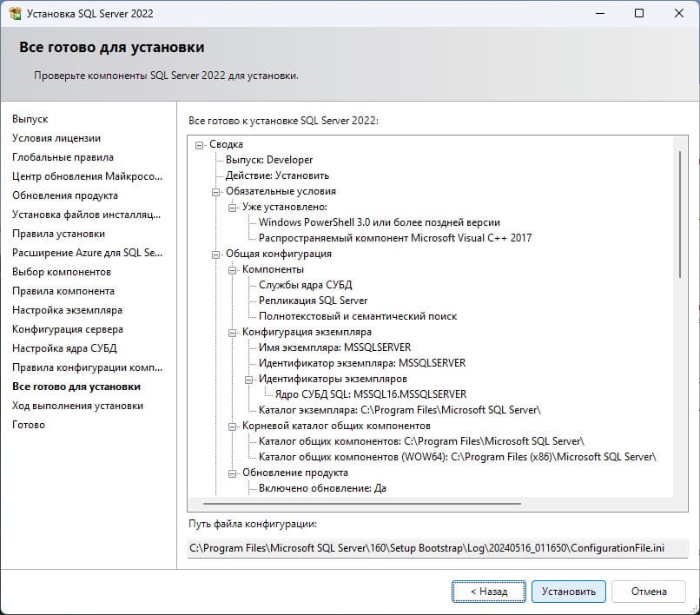The width and height of the screenshot is (700, 615).
Task: Select the Включено обновление: Да row
Action: tap(322, 488)
